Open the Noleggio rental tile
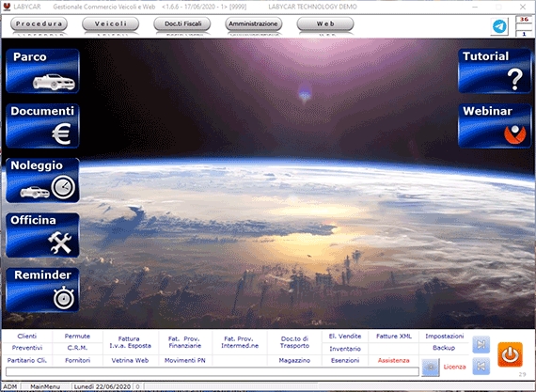The height and width of the screenshot is (392, 536). point(42,180)
